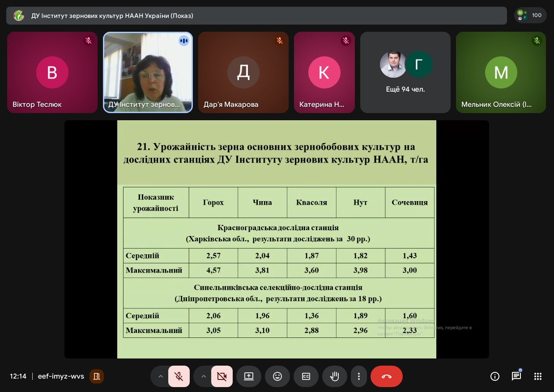Click the shared slide with yield table
Image resolution: width=554 pixels, height=392 pixels.
277,239
